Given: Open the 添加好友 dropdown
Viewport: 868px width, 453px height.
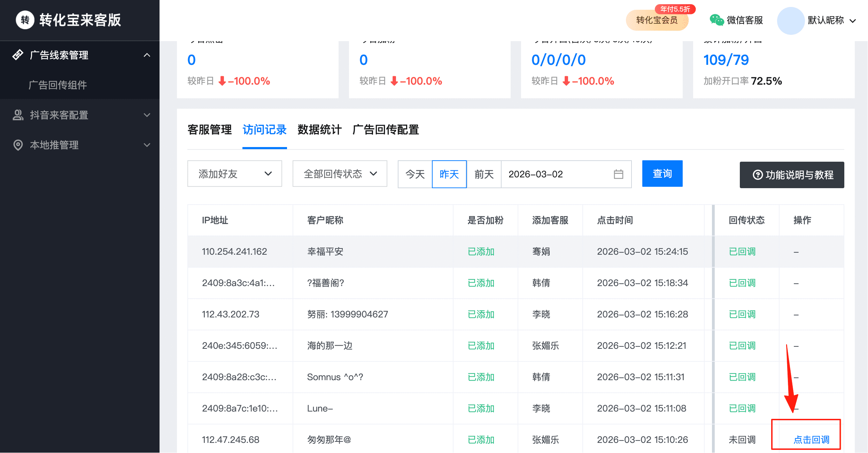Looking at the screenshot, I should click(234, 174).
